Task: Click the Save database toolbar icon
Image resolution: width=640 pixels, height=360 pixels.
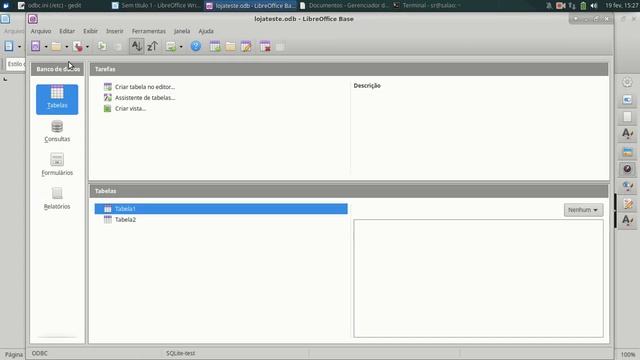Action: pos(36,47)
